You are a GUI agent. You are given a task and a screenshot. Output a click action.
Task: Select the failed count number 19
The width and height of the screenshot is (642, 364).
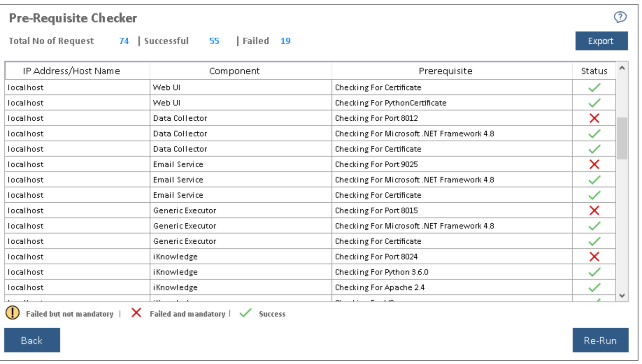pyautogui.click(x=285, y=41)
